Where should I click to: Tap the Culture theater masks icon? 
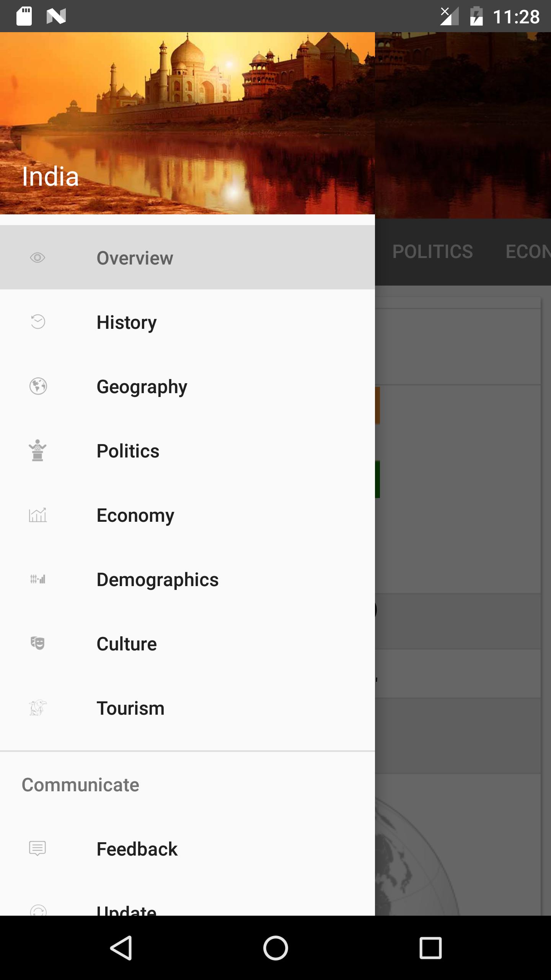37,643
